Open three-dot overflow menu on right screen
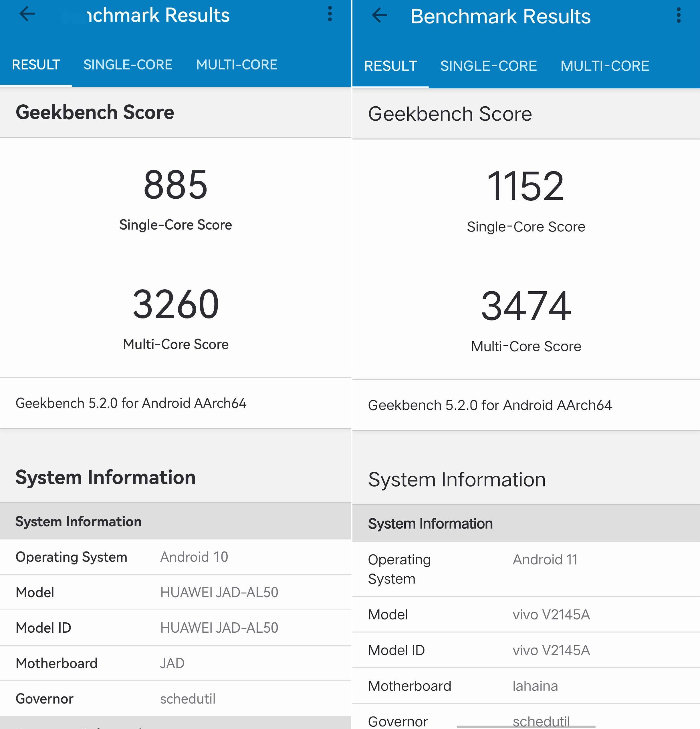 pyautogui.click(x=679, y=15)
